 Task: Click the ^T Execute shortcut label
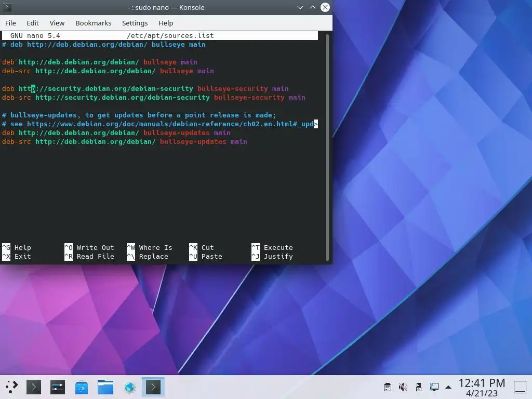[x=272, y=247]
